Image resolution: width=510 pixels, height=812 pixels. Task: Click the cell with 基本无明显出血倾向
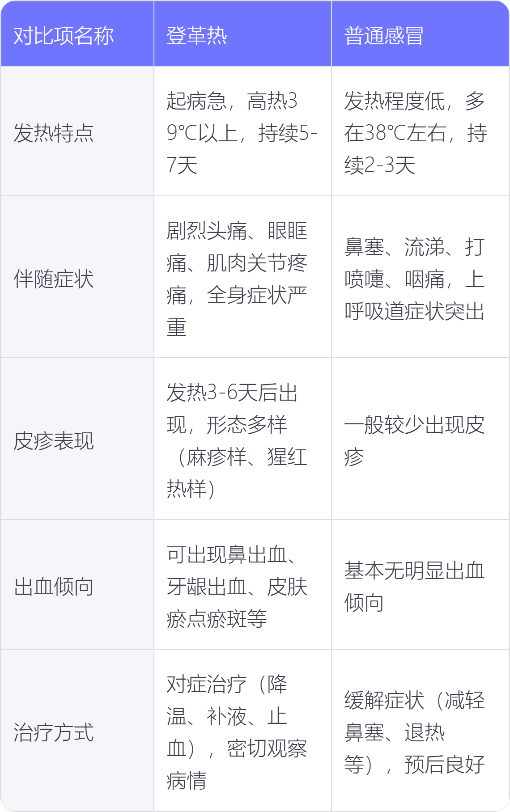[420, 584]
